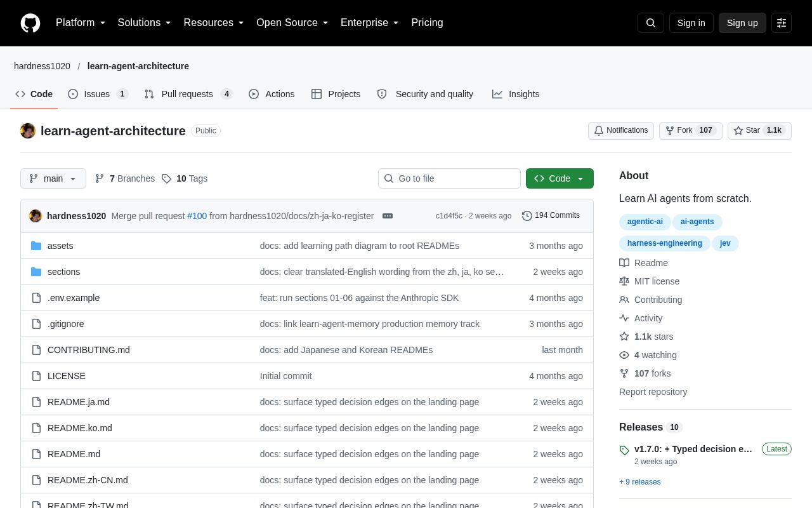Click the sections folder icon
The image size is (812, 508).
[x=36, y=272]
